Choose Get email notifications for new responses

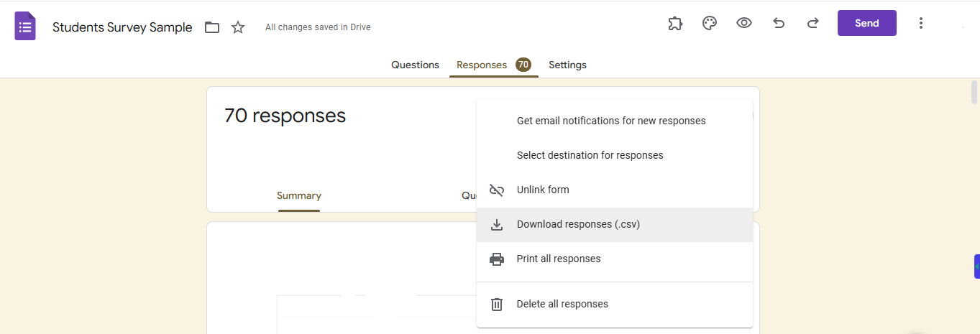(x=611, y=121)
